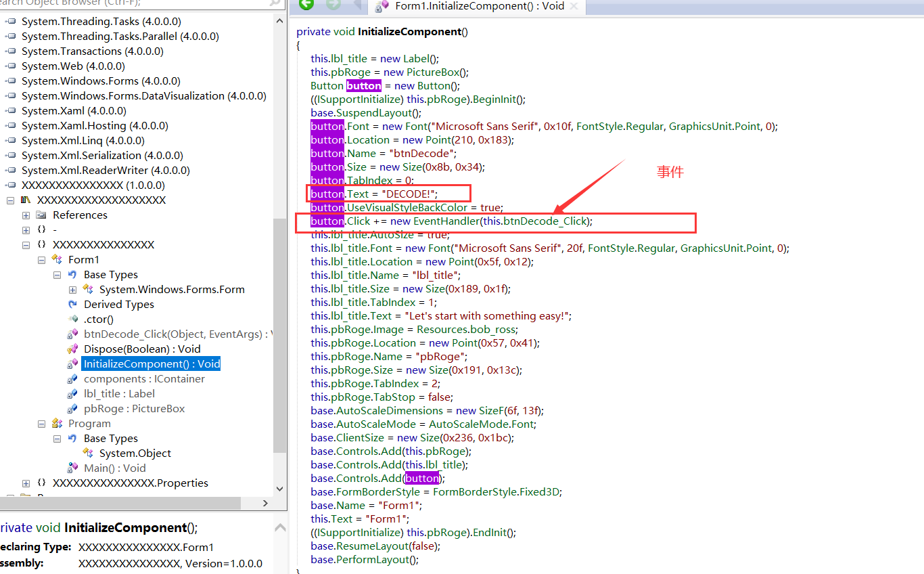Open the bob_ross resource link
924x574 pixels.
point(494,329)
